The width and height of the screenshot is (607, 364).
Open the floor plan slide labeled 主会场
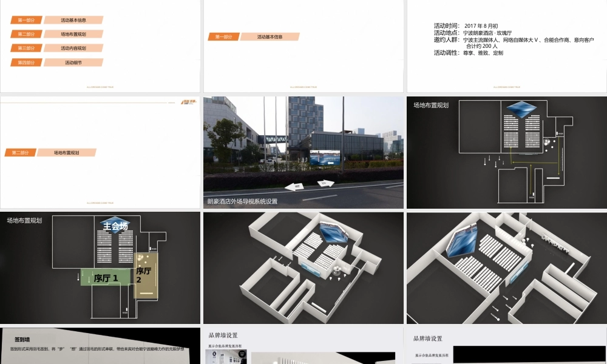100,268
